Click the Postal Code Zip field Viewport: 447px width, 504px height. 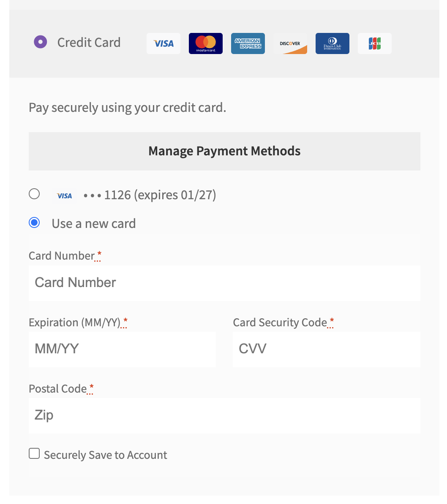[224, 415]
